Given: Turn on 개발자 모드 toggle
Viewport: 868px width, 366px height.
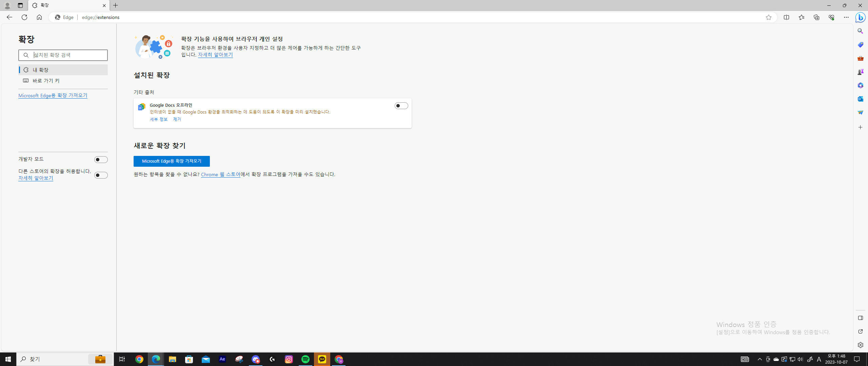Looking at the screenshot, I should coord(101,160).
